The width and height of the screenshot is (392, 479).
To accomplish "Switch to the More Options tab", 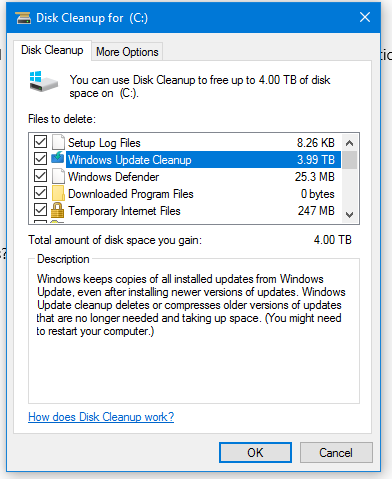I will [127, 52].
